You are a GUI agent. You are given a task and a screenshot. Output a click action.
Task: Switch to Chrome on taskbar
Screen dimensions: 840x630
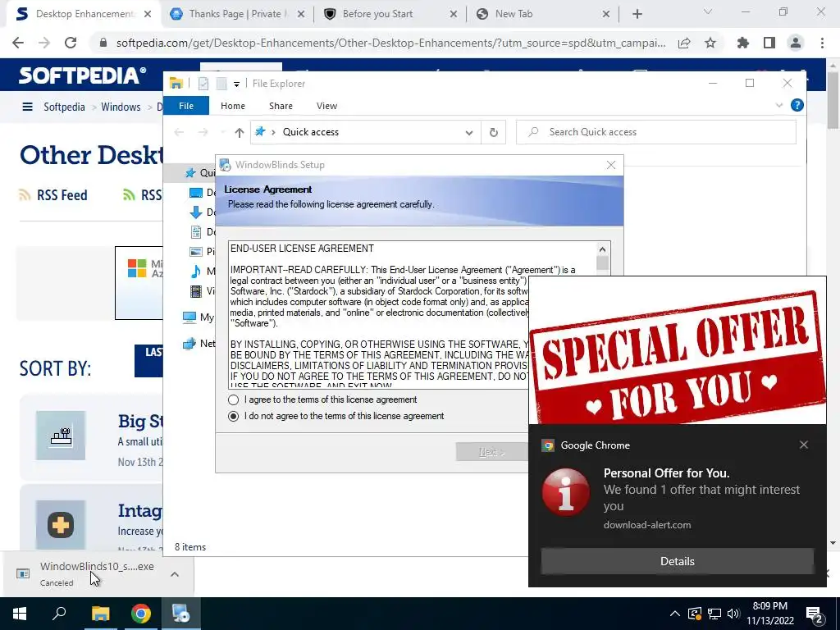[x=140, y=614]
